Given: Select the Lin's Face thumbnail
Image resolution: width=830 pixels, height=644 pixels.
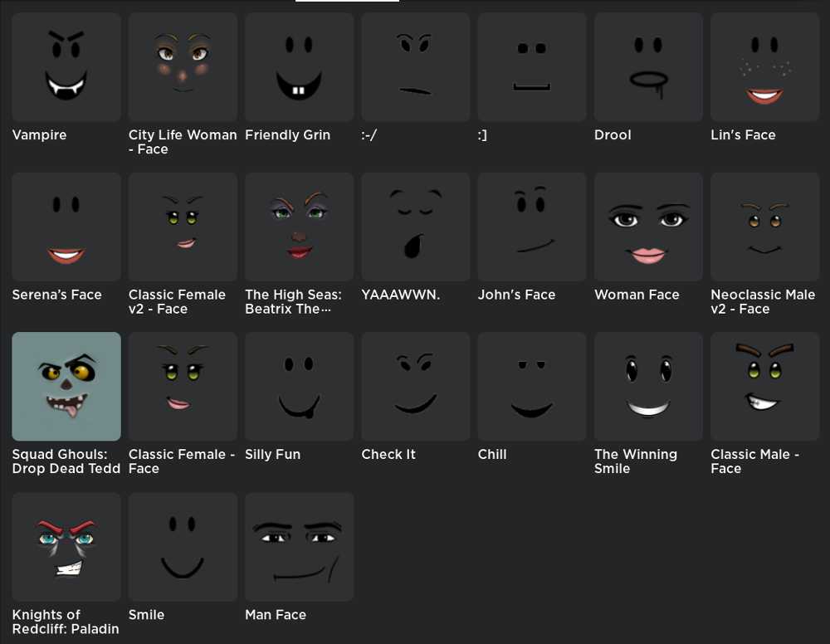Looking at the screenshot, I should (x=765, y=67).
